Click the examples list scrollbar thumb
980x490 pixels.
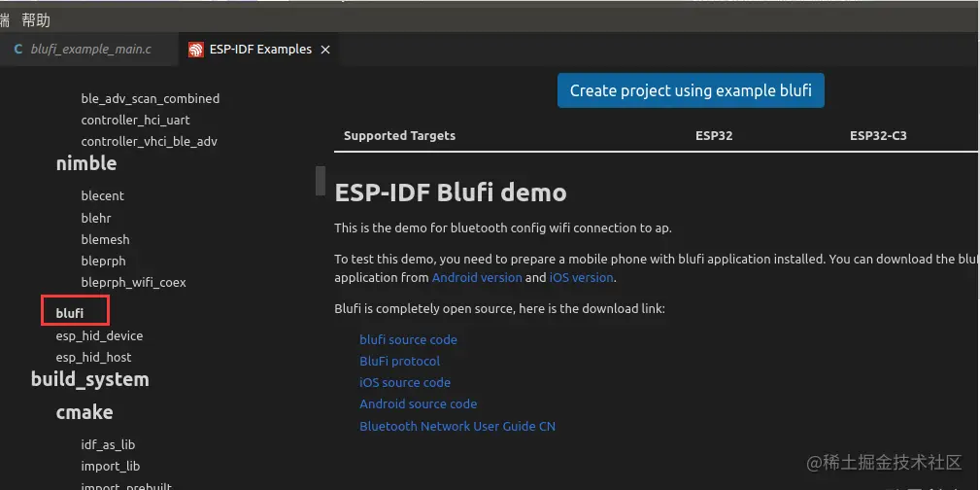click(320, 181)
